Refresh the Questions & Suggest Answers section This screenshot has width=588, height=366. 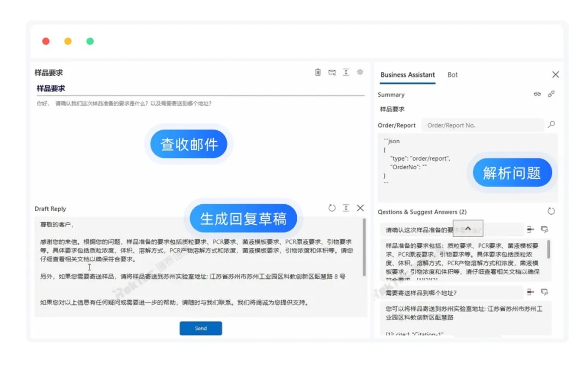click(x=552, y=211)
